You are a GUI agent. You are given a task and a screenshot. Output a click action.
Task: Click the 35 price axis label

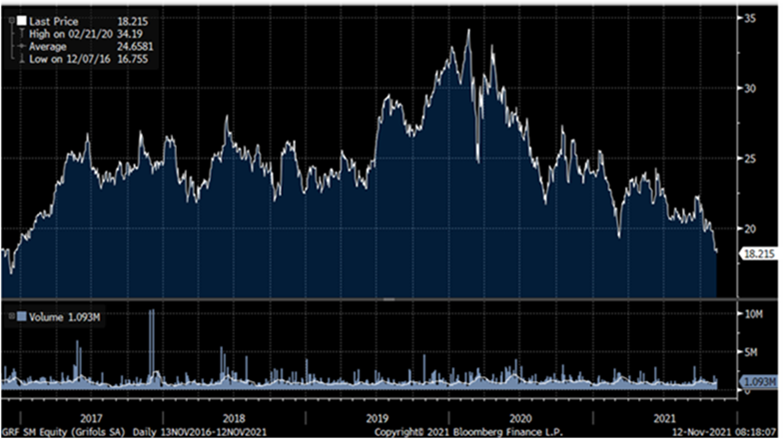click(x=746, y=18)
